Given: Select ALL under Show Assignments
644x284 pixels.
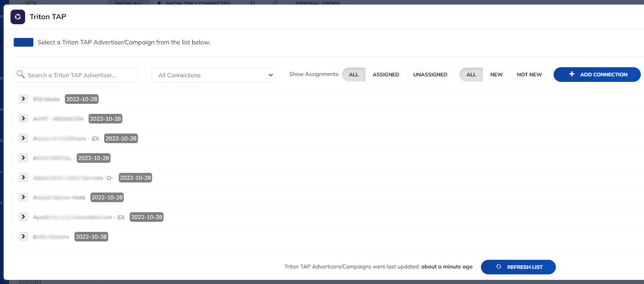Looking at the screenshot, I should tap(354, 75).
